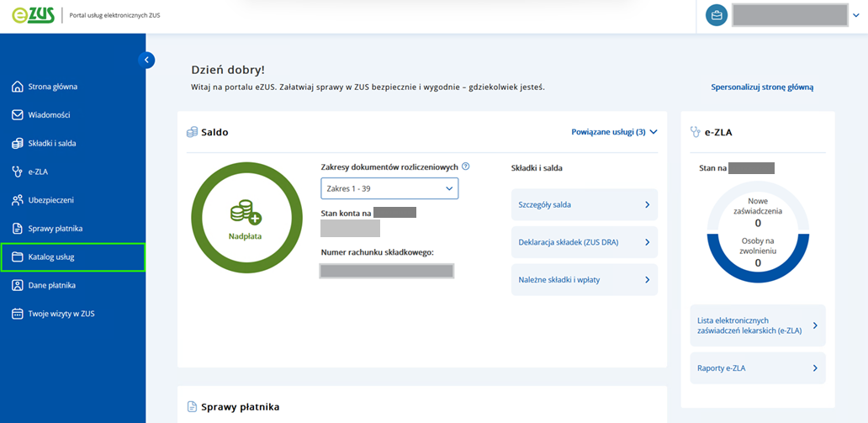Click the Sprawy płatnika document icon in sidebar
868x423 pixels.
[17, 228]
